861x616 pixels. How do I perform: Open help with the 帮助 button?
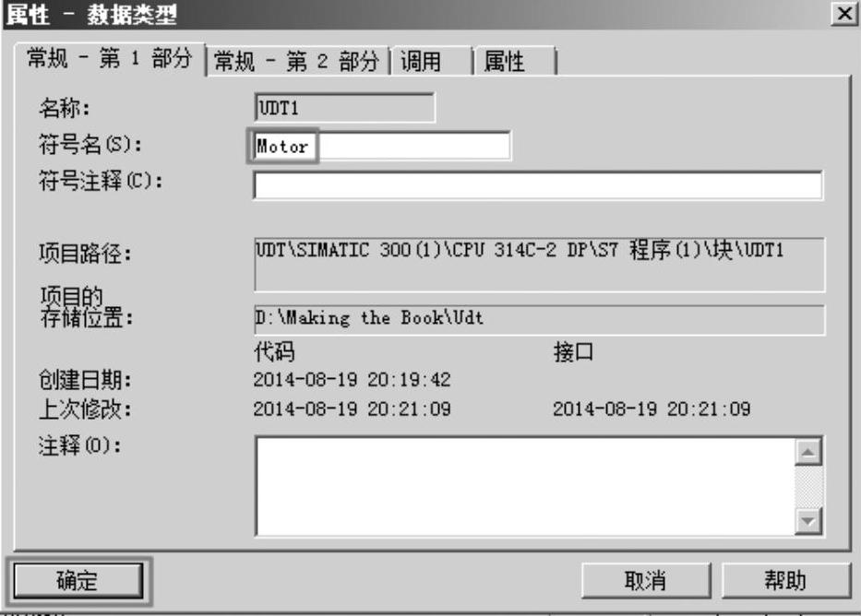click(x=785, y=581)
